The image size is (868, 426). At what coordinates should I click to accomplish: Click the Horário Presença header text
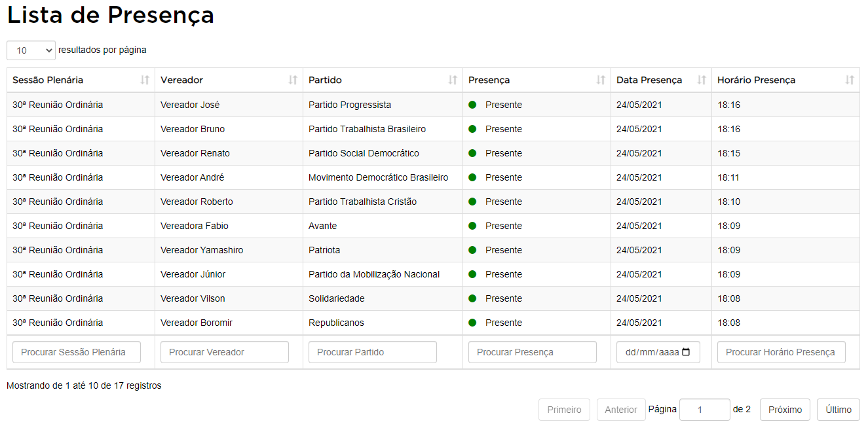click(756, 80)
